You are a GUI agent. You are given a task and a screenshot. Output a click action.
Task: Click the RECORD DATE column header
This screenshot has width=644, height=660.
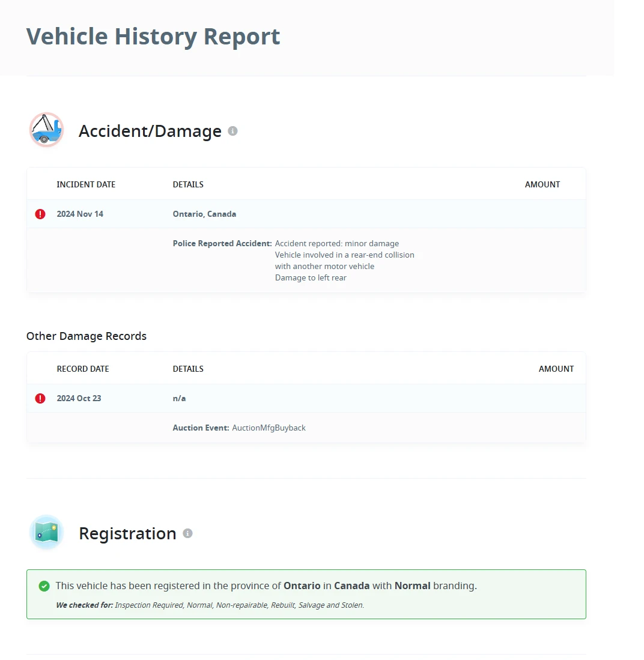tap(83, 369)
